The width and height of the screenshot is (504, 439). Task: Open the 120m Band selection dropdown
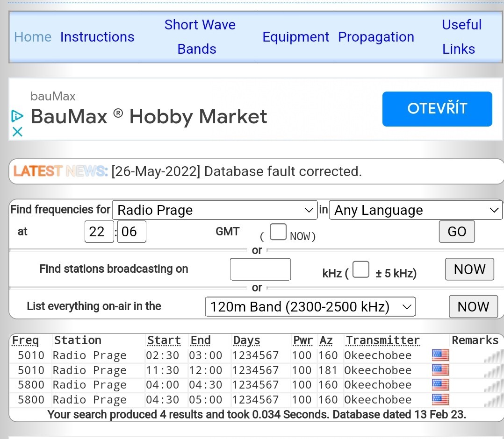[310, 307]
